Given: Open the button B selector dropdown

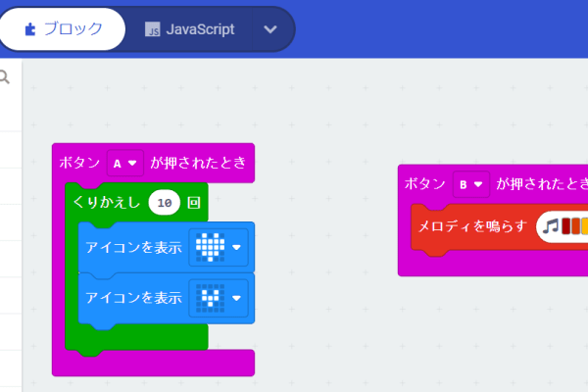Looking at the screenshot, I should (471, 183).
